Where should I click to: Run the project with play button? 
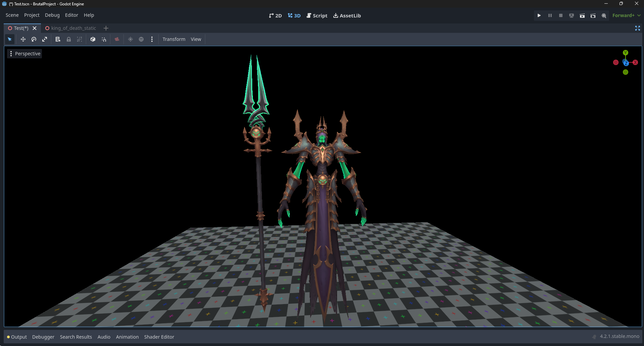pyautogui.click(x=539, y=15)
